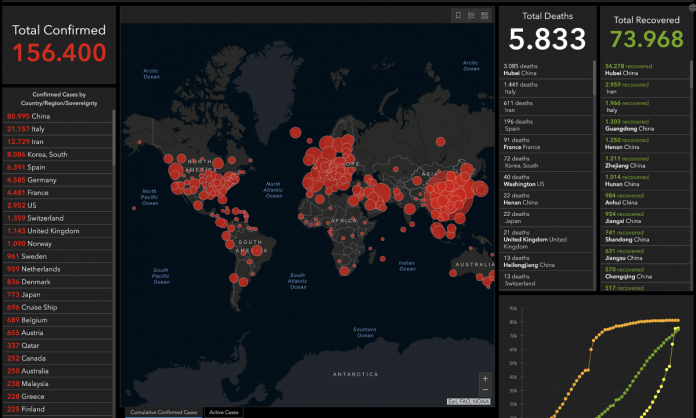This screenshot has width=696, height=418.
Task: Click 54.278 recovered Hubei China entry
Action: pos(645,70)
